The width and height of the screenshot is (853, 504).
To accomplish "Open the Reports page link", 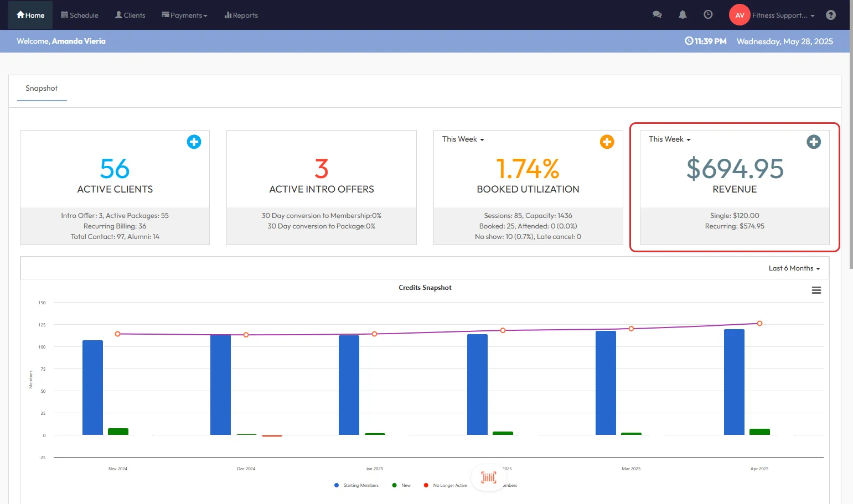I will [241, 15].
